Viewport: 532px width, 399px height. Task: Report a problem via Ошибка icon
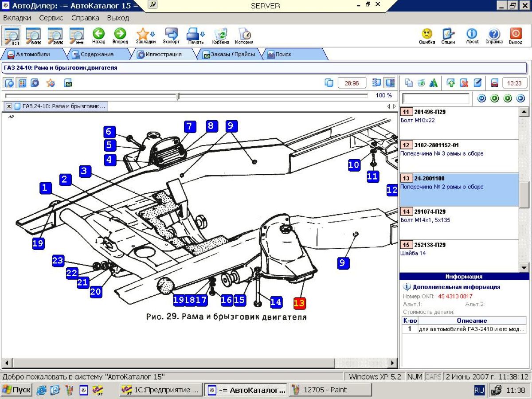tap(427, 36)
